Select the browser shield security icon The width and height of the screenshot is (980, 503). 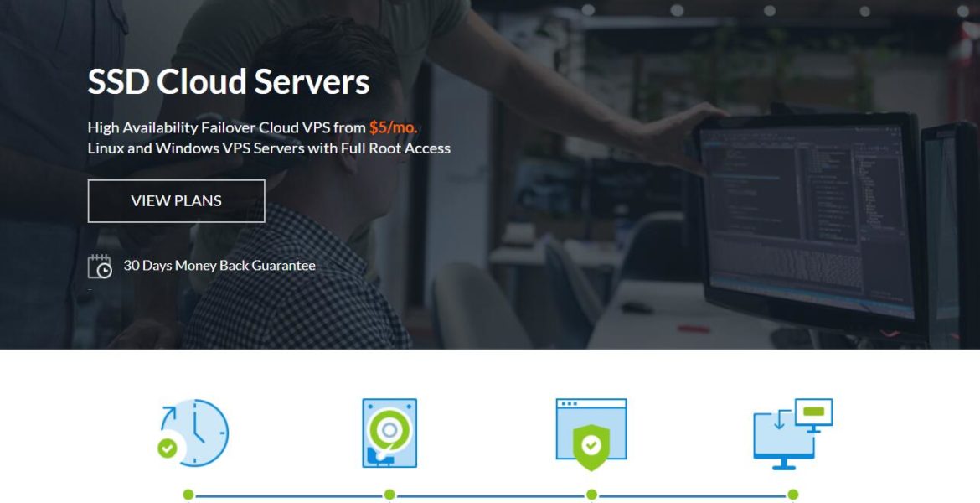click(x=591, y=435)
